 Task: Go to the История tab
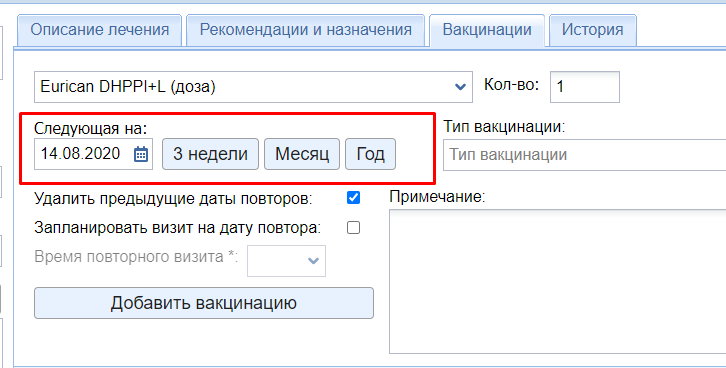593,30
